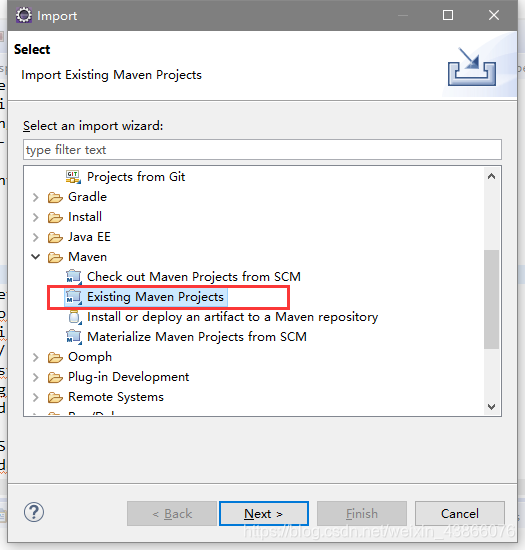Click the Check out Maven Projects icon
This screenshot has height=550, width=525.
[74, 277]
